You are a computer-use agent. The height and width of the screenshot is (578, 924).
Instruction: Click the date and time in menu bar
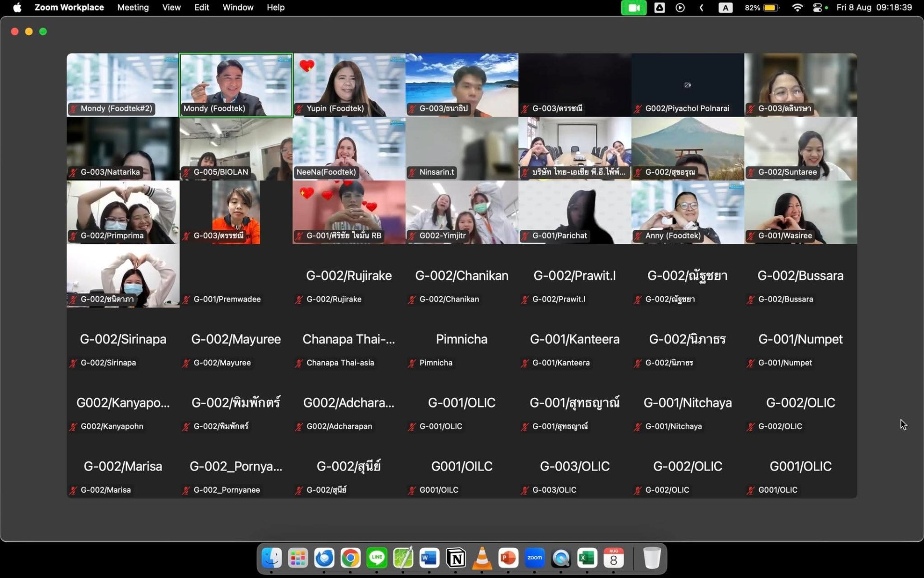874,8
